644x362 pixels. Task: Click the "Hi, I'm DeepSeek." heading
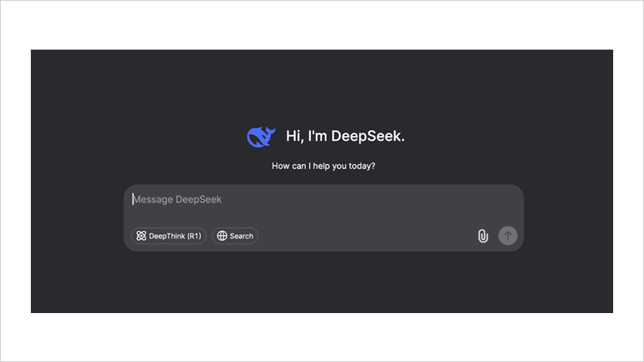(345, 136)
